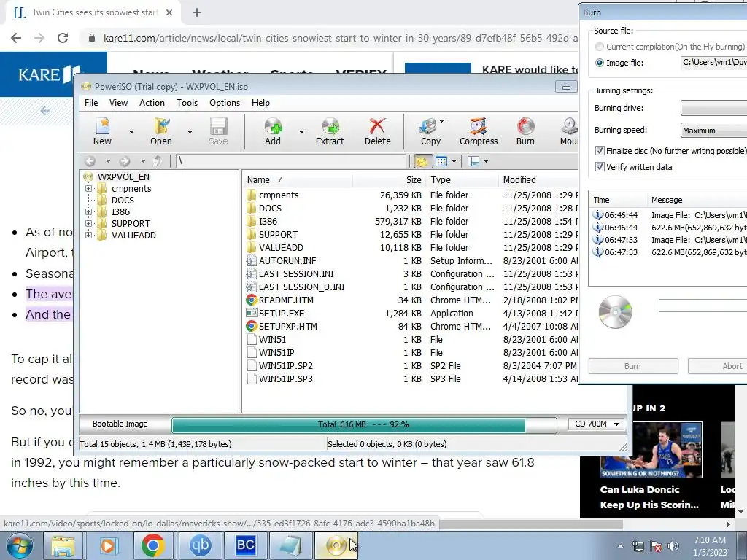This screenshot has width=747, height=560.
Task: Click the Compress toolbar icon
Action: [479, 131]
